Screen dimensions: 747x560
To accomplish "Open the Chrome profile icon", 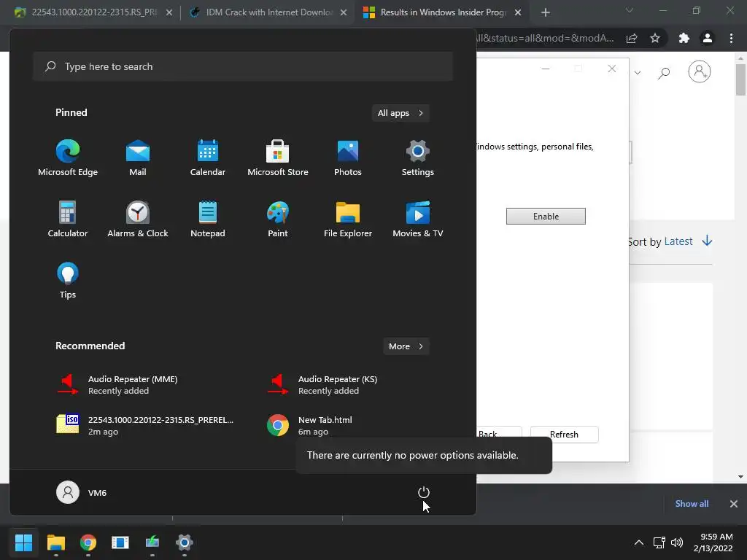I will [x=708, y=38].
